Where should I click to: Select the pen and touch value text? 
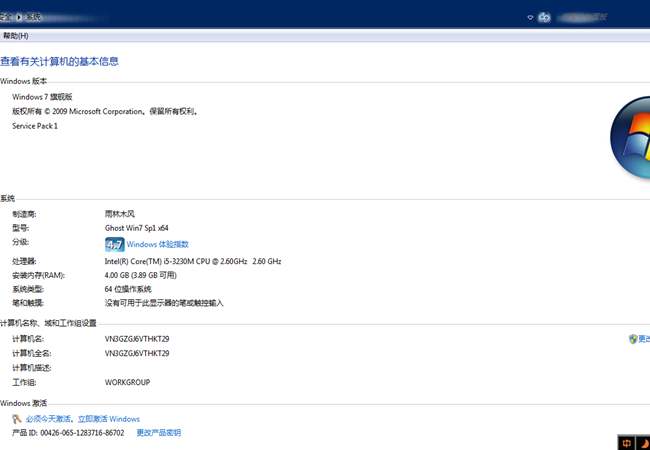coord(164,303)
